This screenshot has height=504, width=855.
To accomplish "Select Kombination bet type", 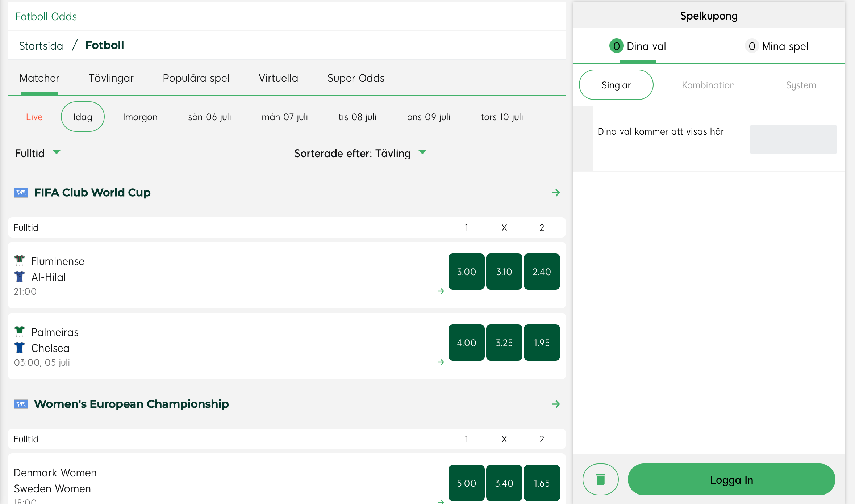I will (x=708, y=85).
